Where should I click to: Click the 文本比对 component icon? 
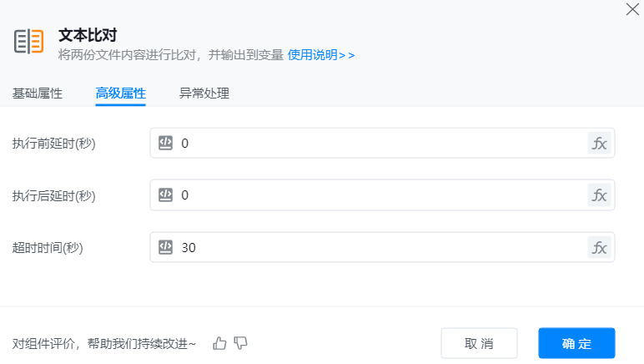28,43
